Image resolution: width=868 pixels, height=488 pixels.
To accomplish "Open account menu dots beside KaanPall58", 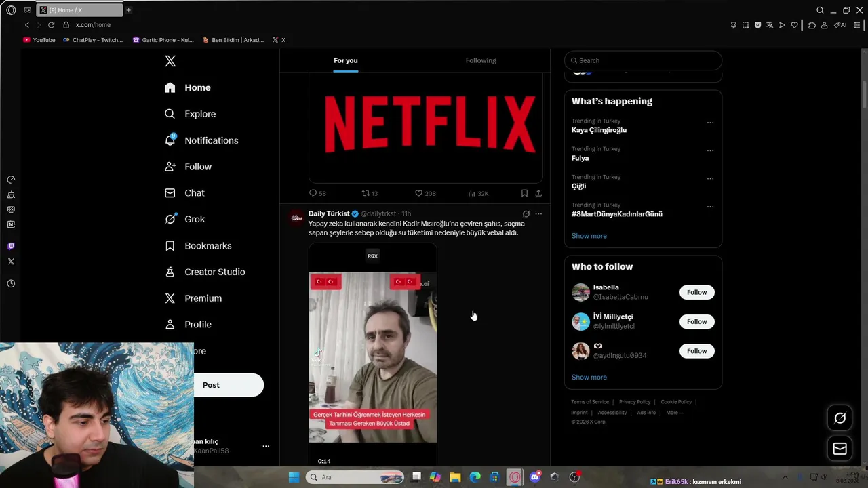I will [266, 446].
